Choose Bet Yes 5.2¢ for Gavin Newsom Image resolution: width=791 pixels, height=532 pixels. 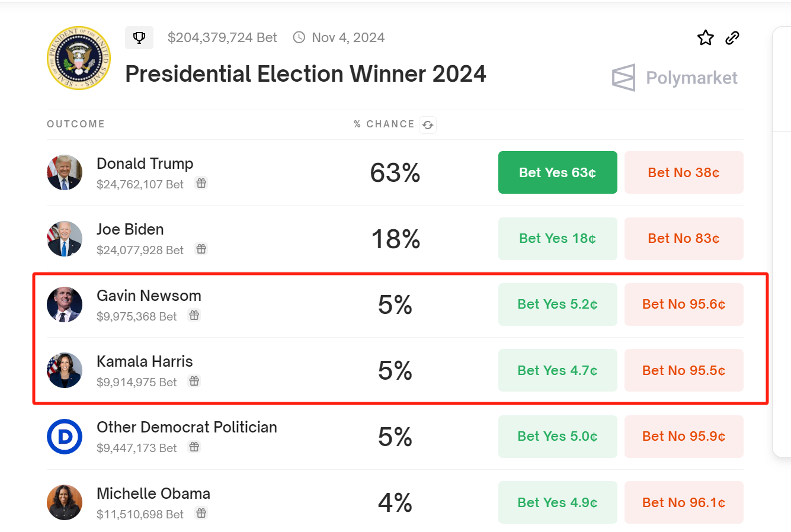click(558, 305)
